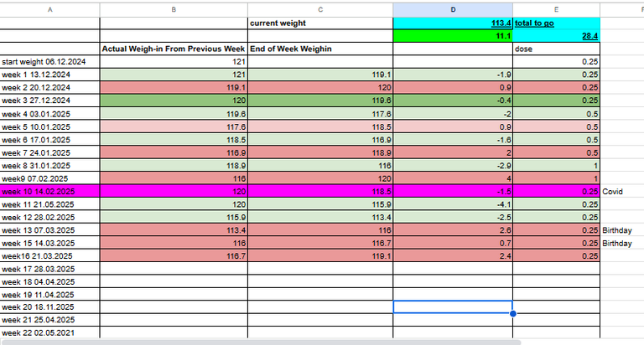This screenshot has width=644, height=345.
Task: Click 'Birthday' note in week 13 row
Action: click(x=617, y=230)
